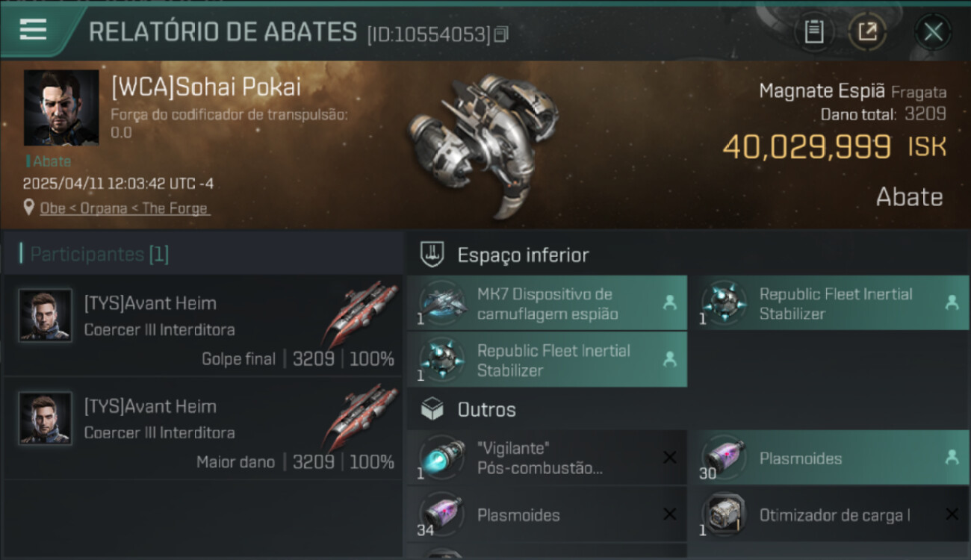
Task: Share the kill report externally
Action: 867,31
